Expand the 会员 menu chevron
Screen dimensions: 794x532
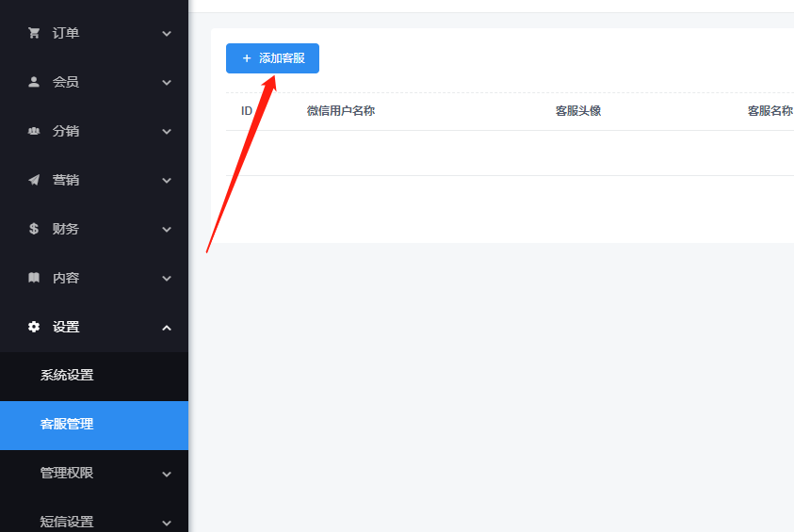[x=167, y=83]
